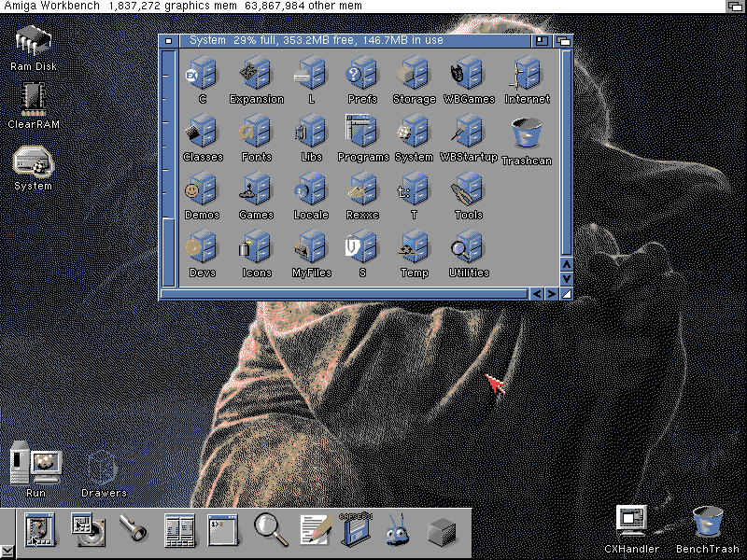Image resolution: width=747 pixels, height=560 pixels.
Task: Select the Programs drawer
Action: coord(362,132)
